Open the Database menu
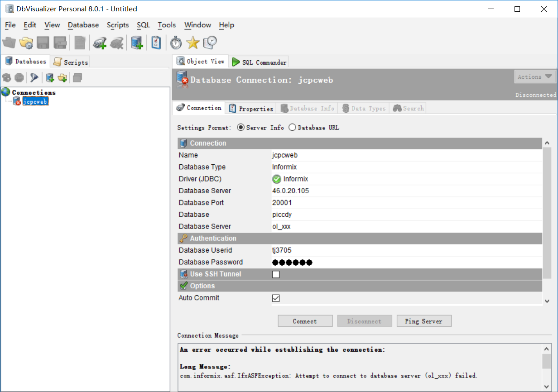Image resolution: width=558 pixels, height=392 pixels. point(83,25)
